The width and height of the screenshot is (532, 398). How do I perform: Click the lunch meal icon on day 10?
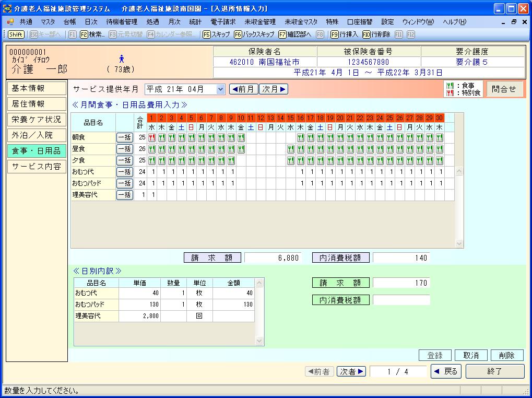pyautogui.click(x=241, y=149)
